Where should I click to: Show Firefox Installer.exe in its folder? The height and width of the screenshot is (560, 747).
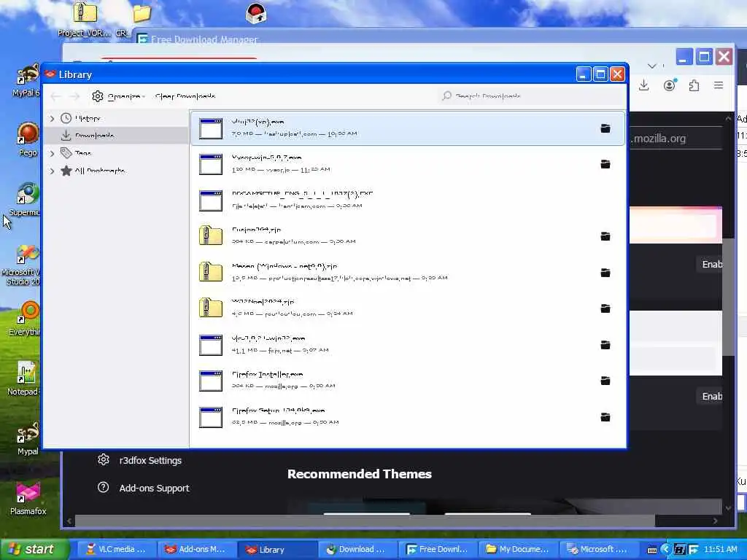(605, 381)
